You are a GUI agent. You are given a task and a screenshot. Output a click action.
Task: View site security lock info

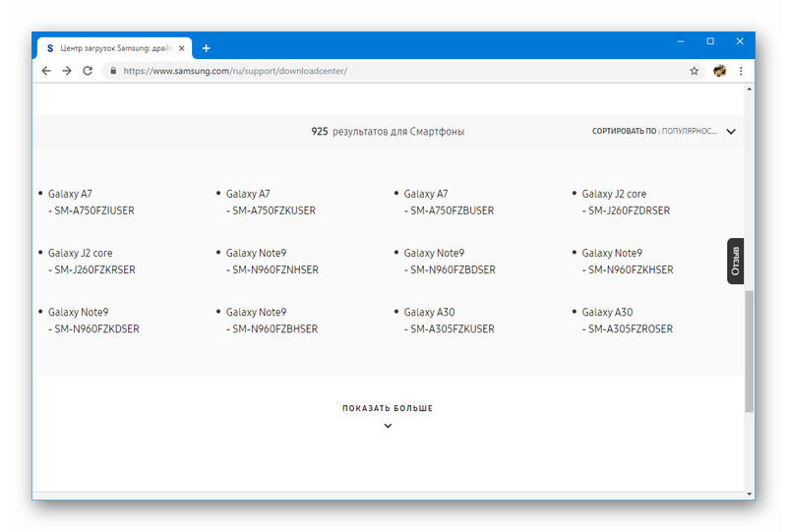click(113, 71)
